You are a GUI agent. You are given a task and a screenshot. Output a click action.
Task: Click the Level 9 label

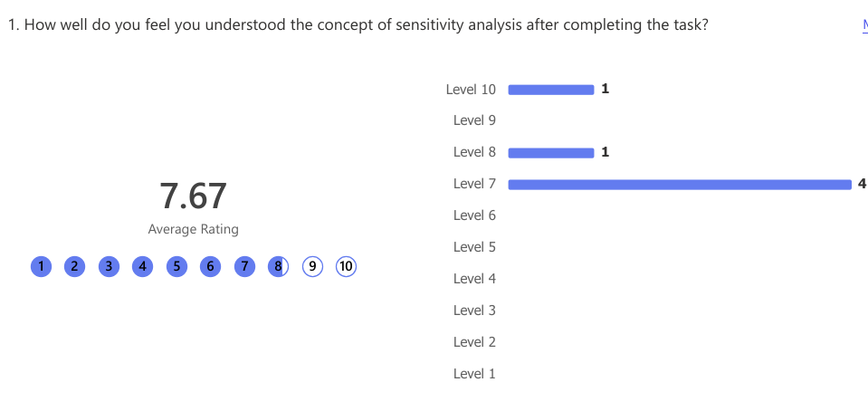(x=474, y=120)
